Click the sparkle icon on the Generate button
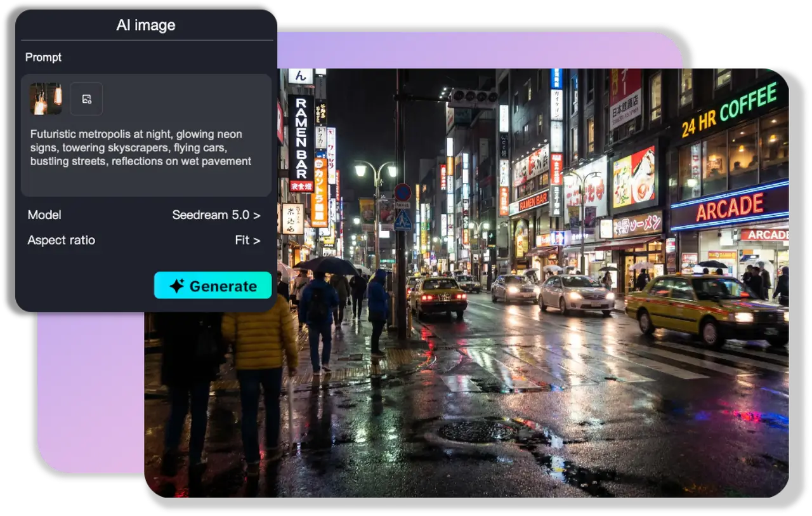The image size is (812, 516). pos(178,285)
